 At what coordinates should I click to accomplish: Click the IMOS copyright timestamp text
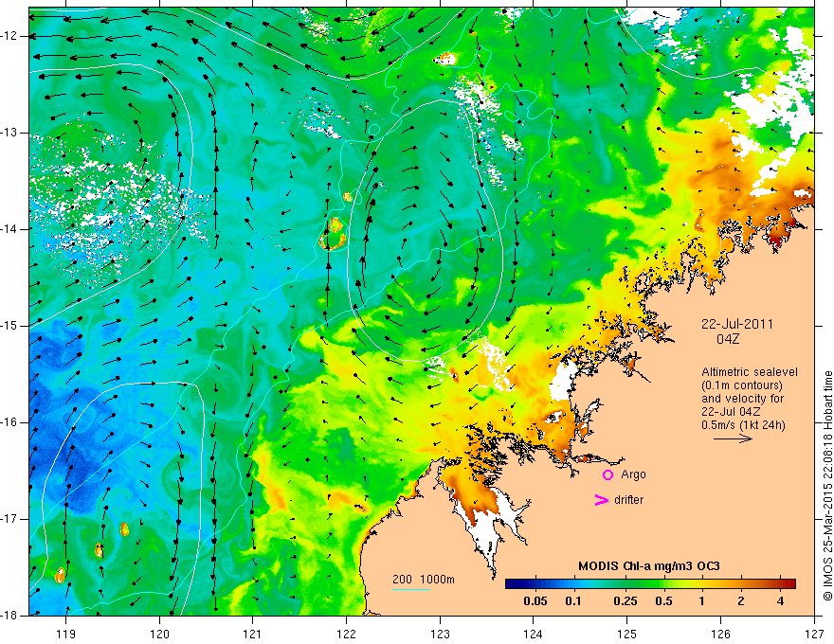click(x=827, y=486)
